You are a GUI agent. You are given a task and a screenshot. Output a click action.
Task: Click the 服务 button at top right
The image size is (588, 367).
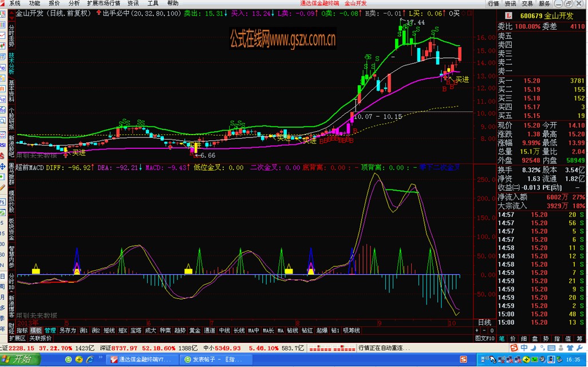[544, 3]
